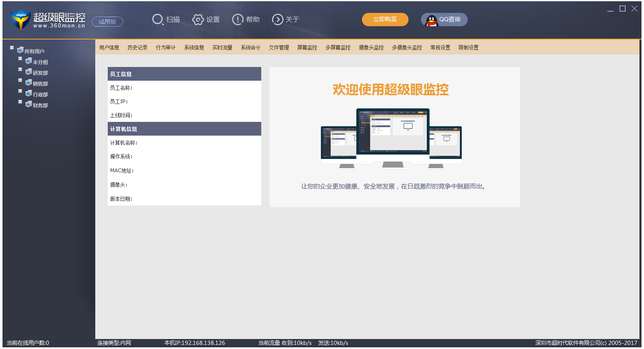Go to the 屏幕监控 tab
This screenshot has width=644, height=349.
[x=307, y=47]
